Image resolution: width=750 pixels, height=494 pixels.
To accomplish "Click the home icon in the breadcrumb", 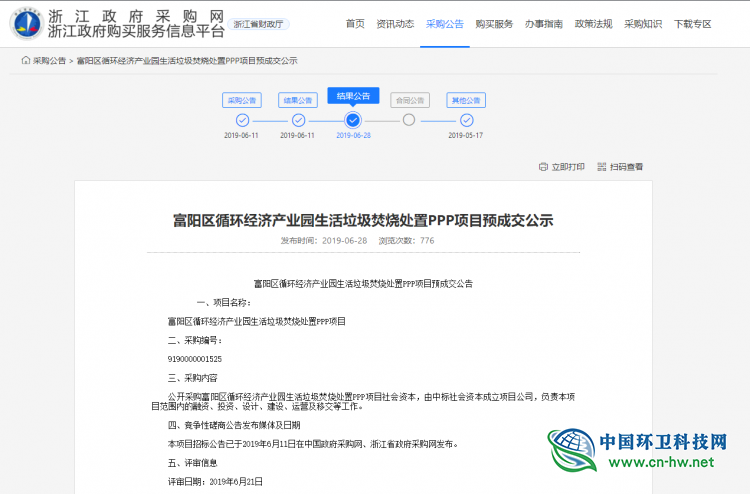I will point(26,61).
